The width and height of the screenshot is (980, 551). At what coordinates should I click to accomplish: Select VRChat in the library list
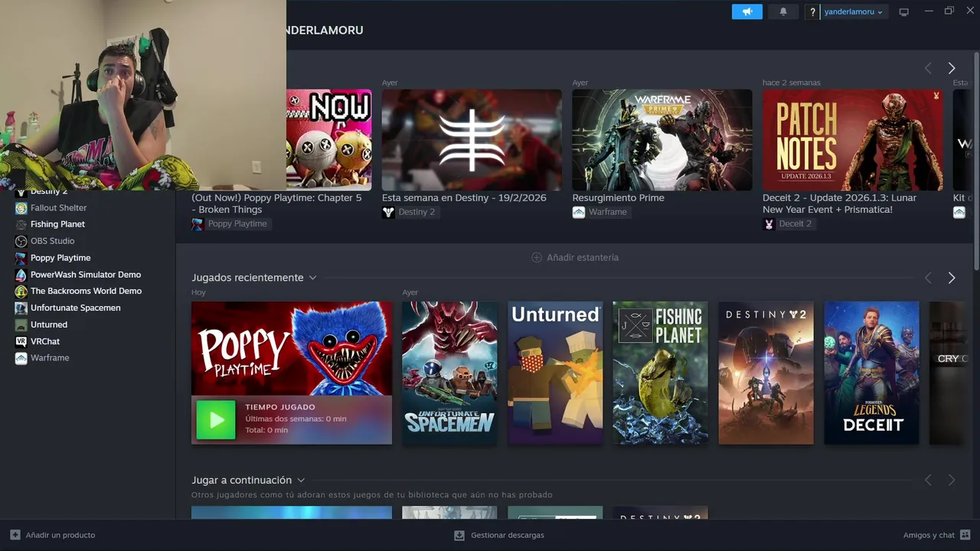pos(45,341)
